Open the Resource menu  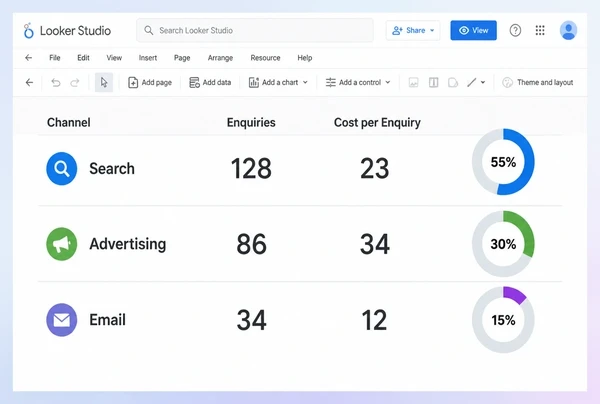point(265,58)
